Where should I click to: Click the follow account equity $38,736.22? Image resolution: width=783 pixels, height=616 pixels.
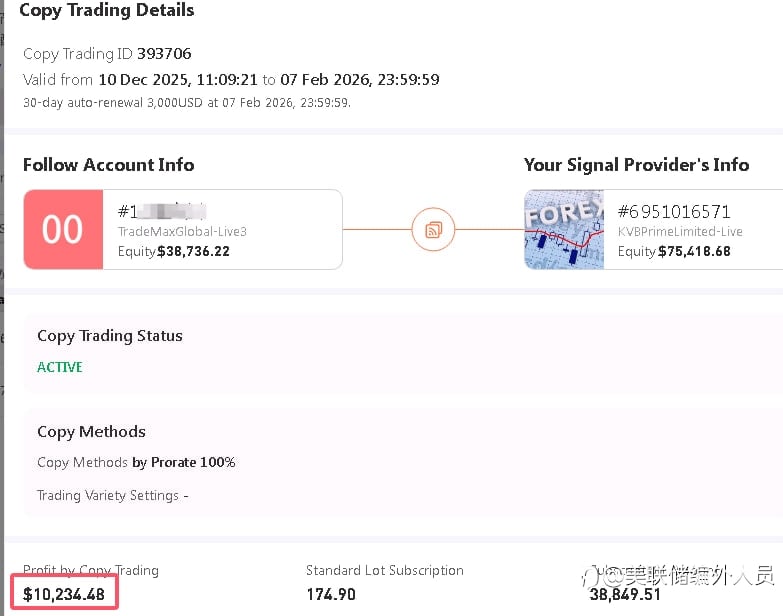pos(193,251)
